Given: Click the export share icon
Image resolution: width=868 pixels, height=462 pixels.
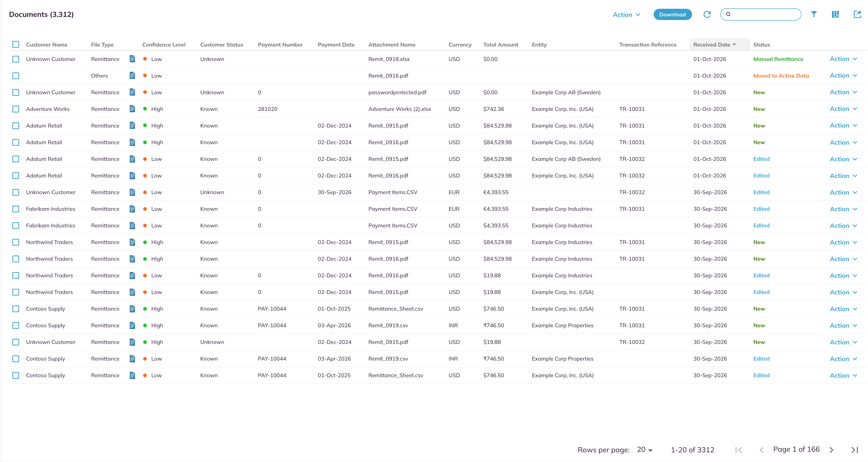Looking at the screenshot, I should coord(857,14).
